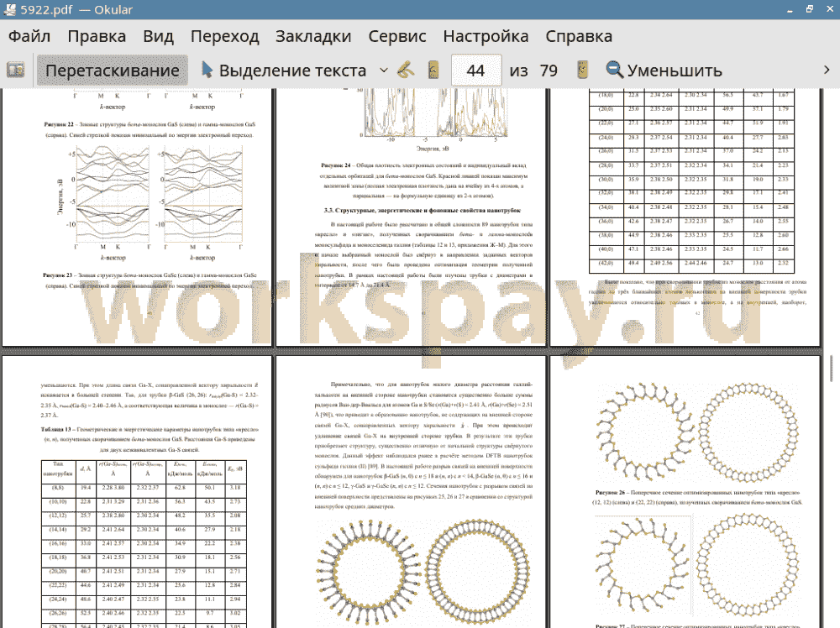Show hidden toolbar items via chevron
Screen dimensions: 840x628
827,71
